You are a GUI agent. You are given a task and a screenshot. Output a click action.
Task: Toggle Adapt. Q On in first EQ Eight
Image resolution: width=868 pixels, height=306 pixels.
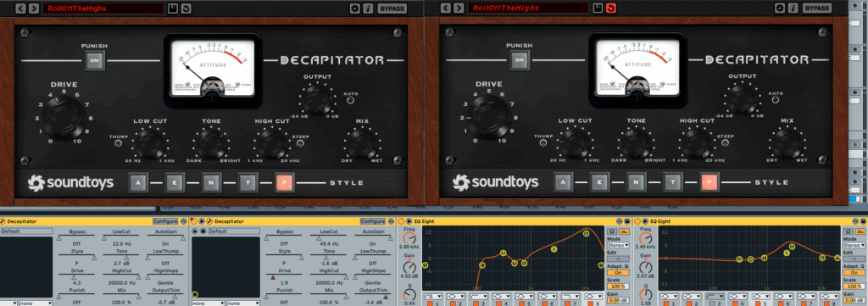click(618, 272)
